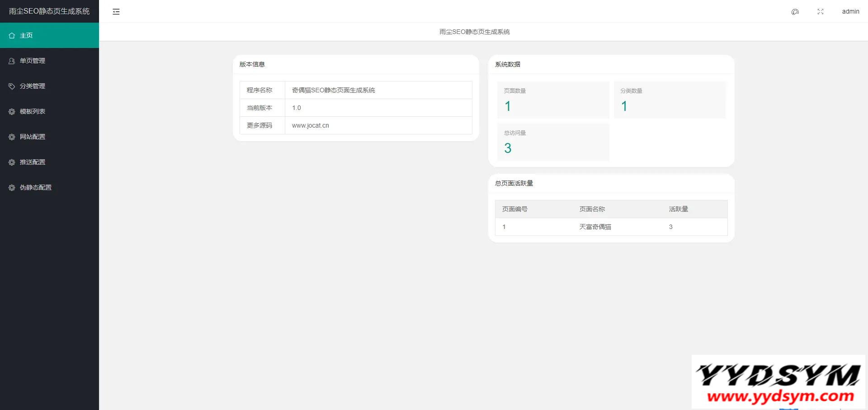Screen dimensions: 868x410
Task: Click the tag icon beside 分类管理
Action: [x=12, y=86]
